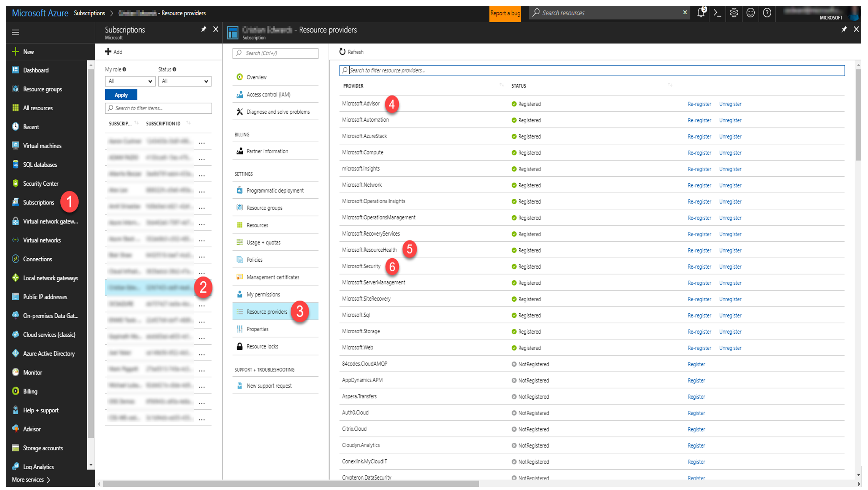Launch Cloud Shell from the top bar

(717, 13)
